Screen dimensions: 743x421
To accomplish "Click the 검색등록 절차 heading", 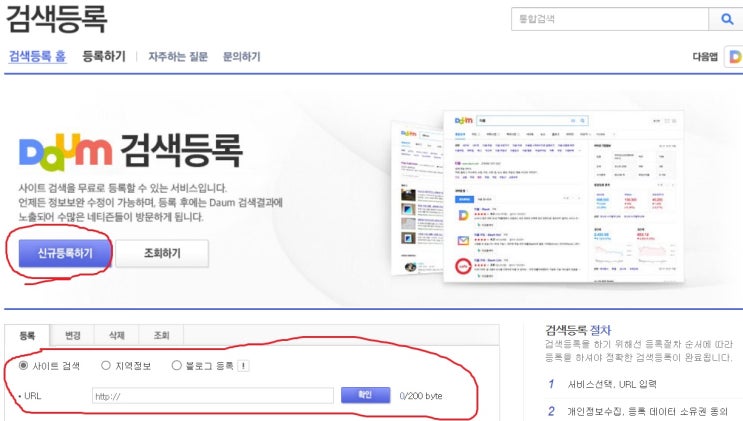I will [x=578, y=330].
